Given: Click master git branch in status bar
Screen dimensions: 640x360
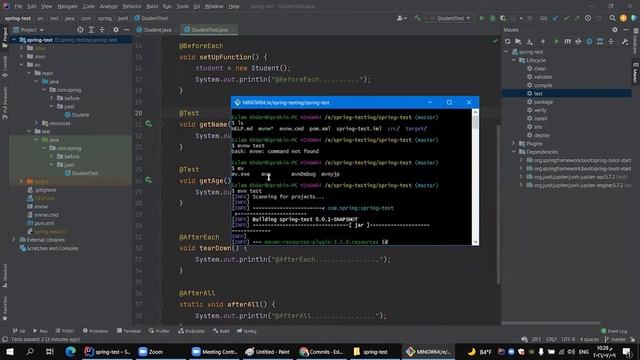Looking at the screenshot, I should pos(615,339).
